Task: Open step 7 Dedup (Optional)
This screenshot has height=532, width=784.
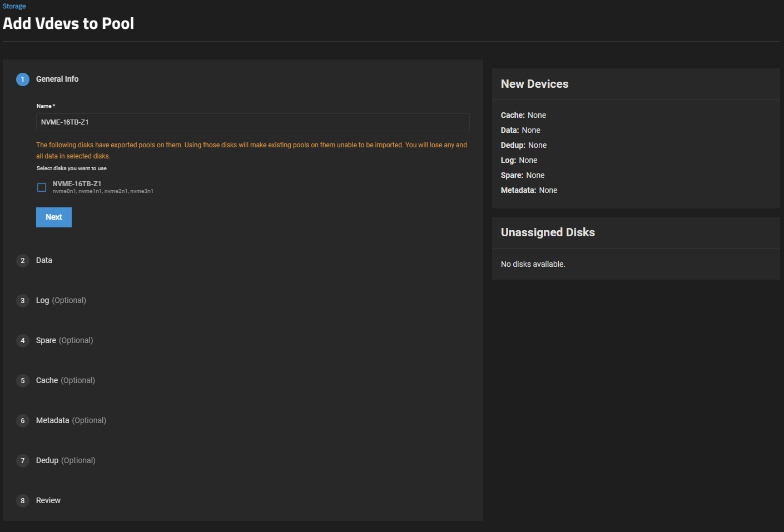Action: pyautogui.click(x=56, y=461)
